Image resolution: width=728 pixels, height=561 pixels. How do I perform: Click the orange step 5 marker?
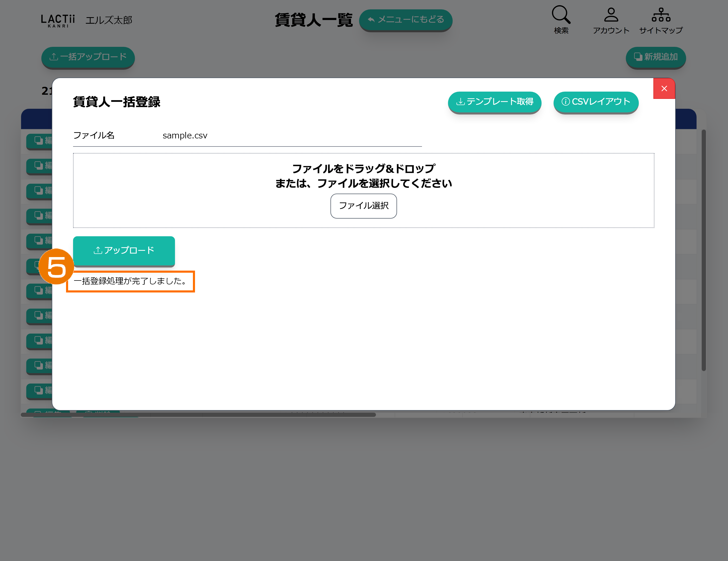pyautogui.click(x=56, y=266)
